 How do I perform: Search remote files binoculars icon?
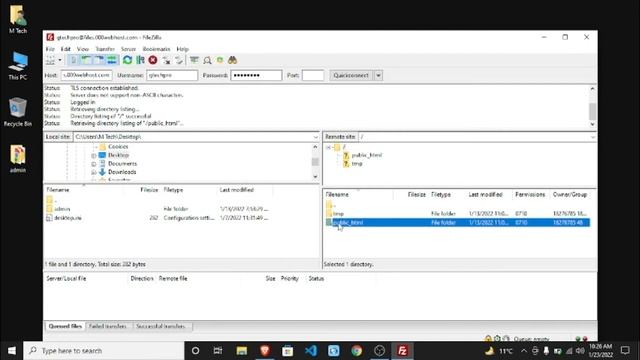pos(233,60)
